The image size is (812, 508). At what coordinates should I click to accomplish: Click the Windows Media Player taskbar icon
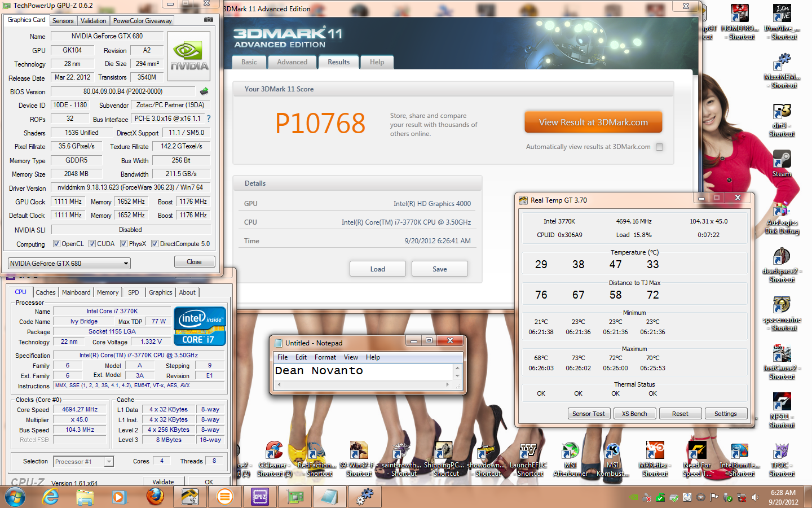(120, 497)
